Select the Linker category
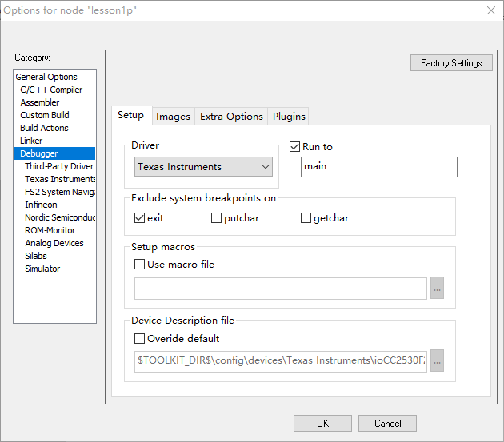 [31, 141]
